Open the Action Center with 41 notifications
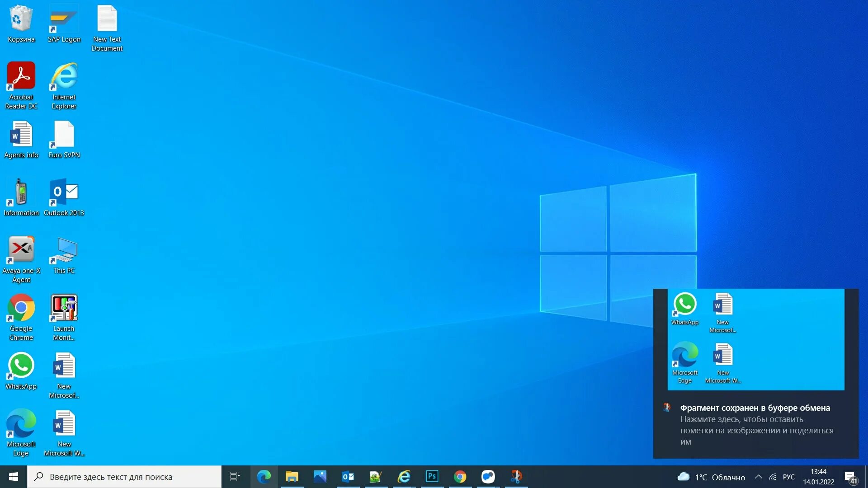 point(850,477)
